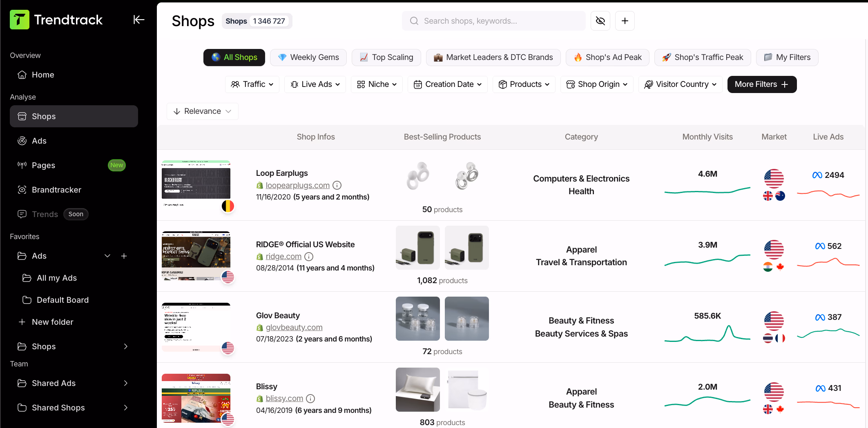This screenshot has width=868, height=428.
Task: Open the Traffic filter dropdown
Action: tap(252, 84)
